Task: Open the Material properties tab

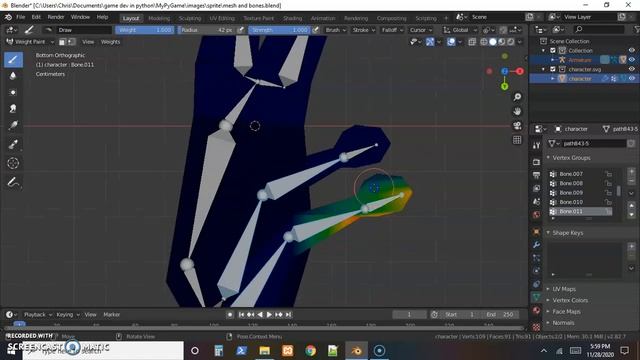Action: pyautogui.click(x=536, y=311)
